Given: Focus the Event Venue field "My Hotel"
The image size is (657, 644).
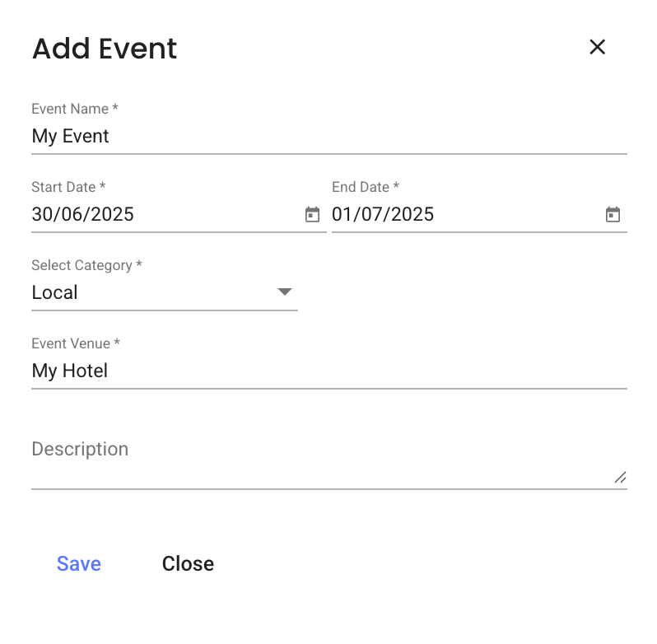Looking at the screenshot, I should pos(247,371).
